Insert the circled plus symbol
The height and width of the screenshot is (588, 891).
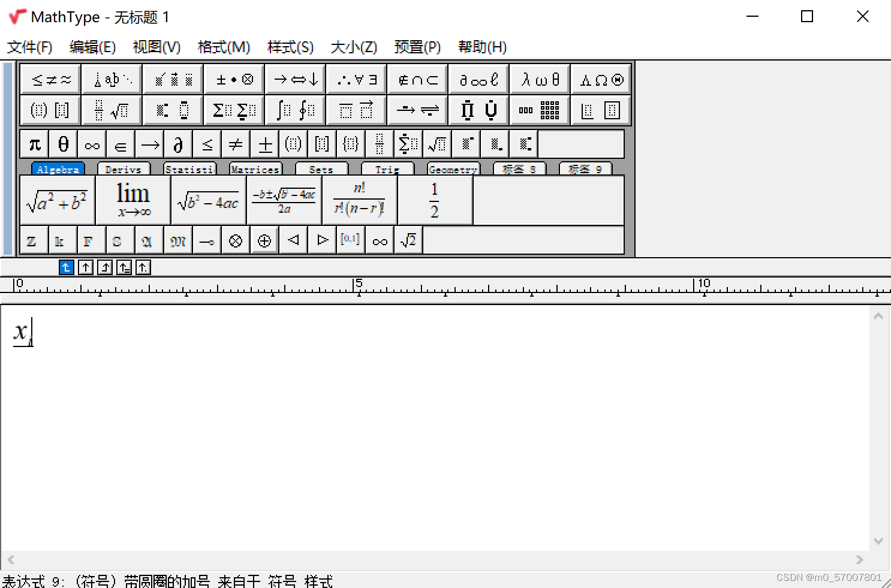pyautogui.click(x=264, y=240)
